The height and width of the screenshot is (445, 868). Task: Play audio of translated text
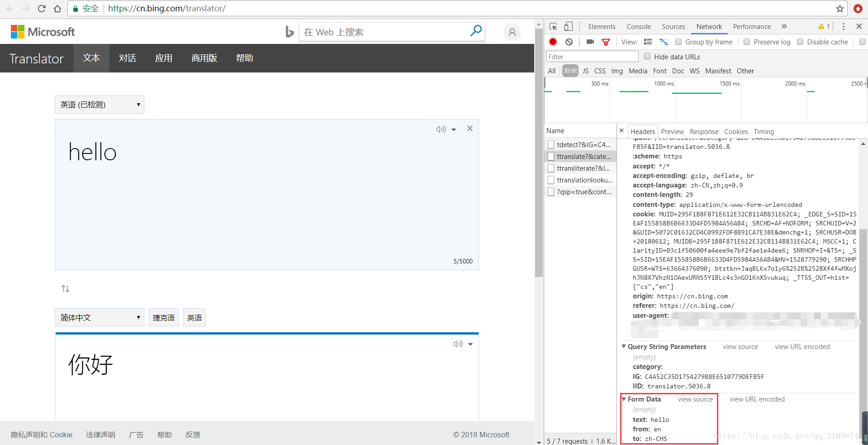pyautogui.click(x=458, y=344)
